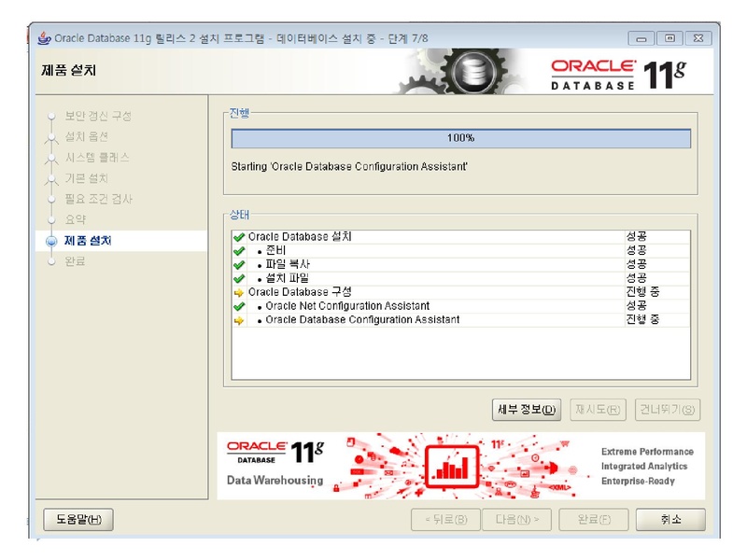Click green checkmark next to 설치 파일
747x560 pixels.
click(239, 278)
